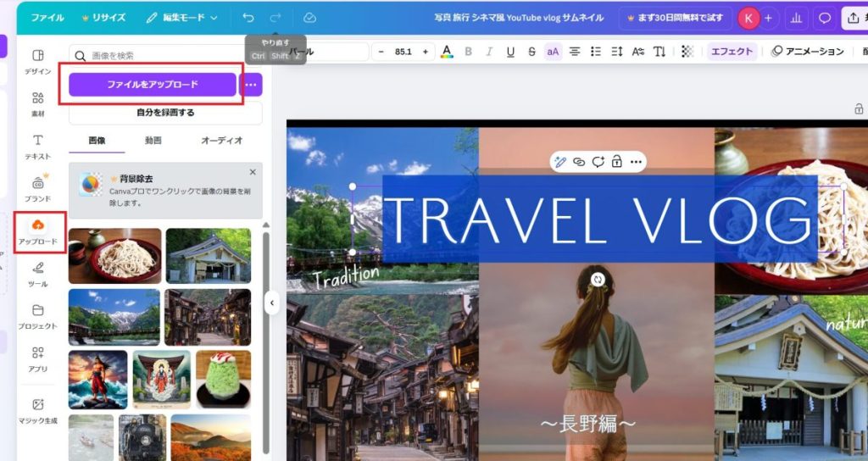Screen dimensions: 868x461
Task: Increase font size with plus button
Action: tap(426, 52)
